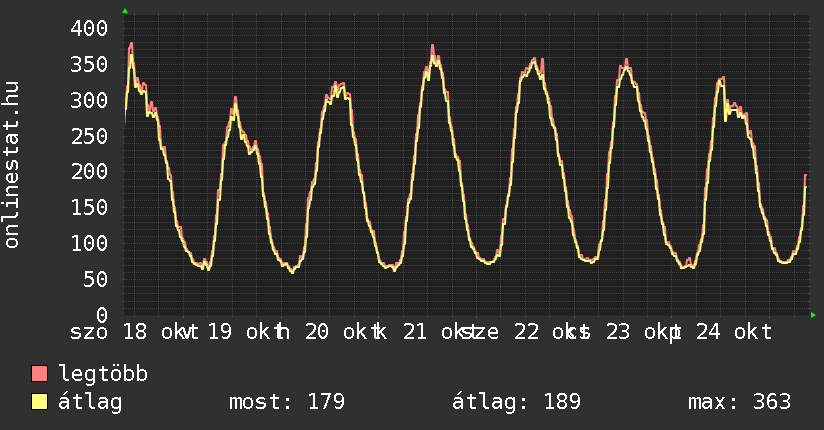
Task: Click the '20 okt' date on x-axis
Action: click(x=337, y=332)
